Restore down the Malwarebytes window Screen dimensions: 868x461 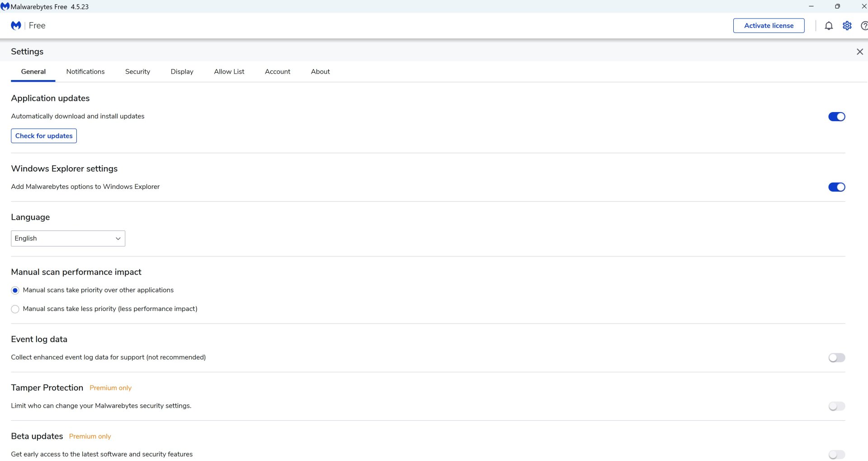[x=837, y=6]
